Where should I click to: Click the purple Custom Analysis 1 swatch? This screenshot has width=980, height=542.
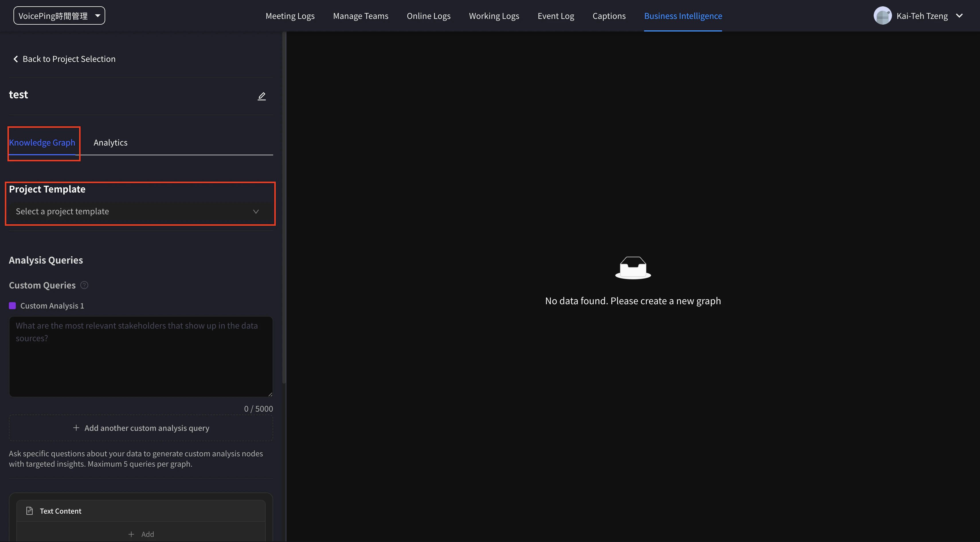13,306
